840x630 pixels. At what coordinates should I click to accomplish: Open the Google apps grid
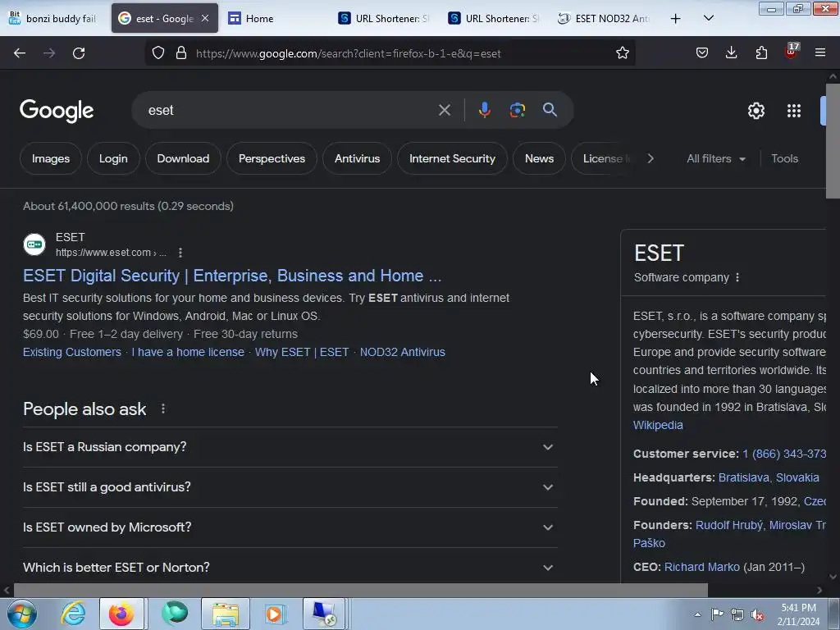tap(794, 111)
